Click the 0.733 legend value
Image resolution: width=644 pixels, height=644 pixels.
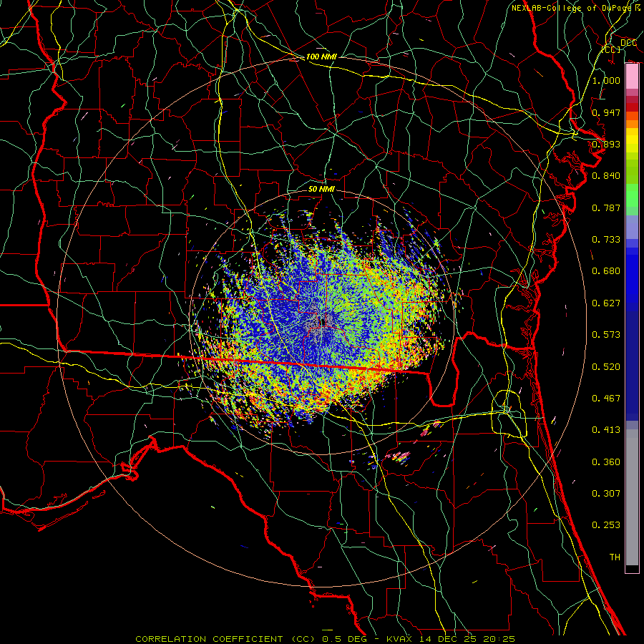point(606,239)
